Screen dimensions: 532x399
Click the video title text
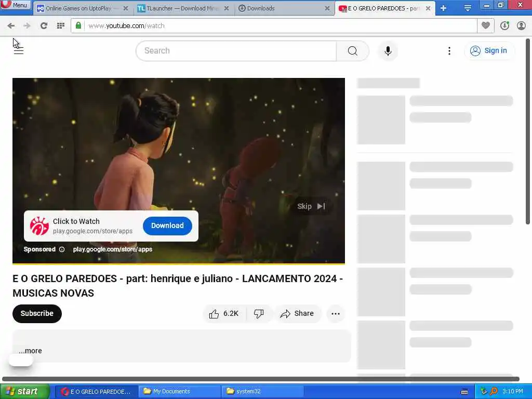coord(178,286)
